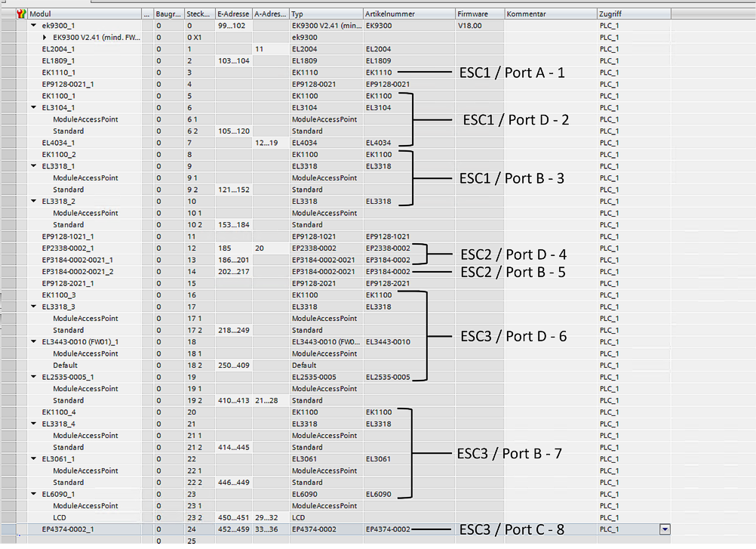Image resolution: width=756 pixels, height=549 pixels.
Task: Click E-address cell 446...449
Action: coord(234,483)
